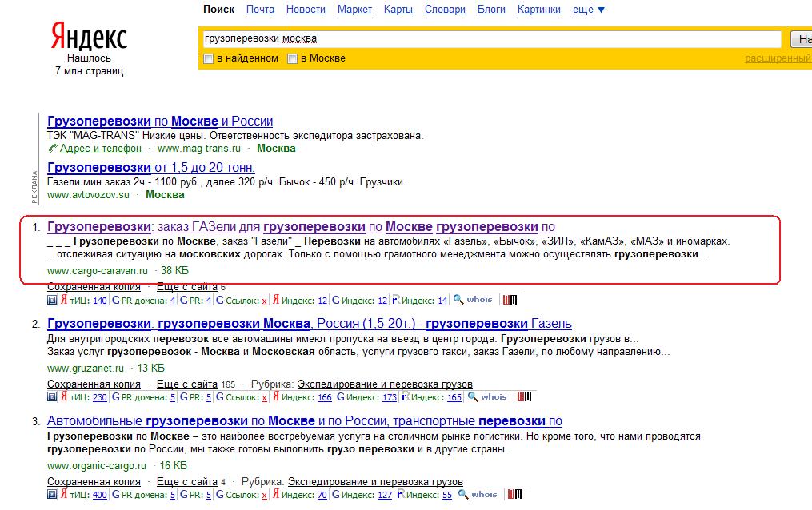The height and width of the screenshot is (510, 812).
Task: Click the Ссылок 'x' value for gruzanet.ru
Action: tap(265, 397)
